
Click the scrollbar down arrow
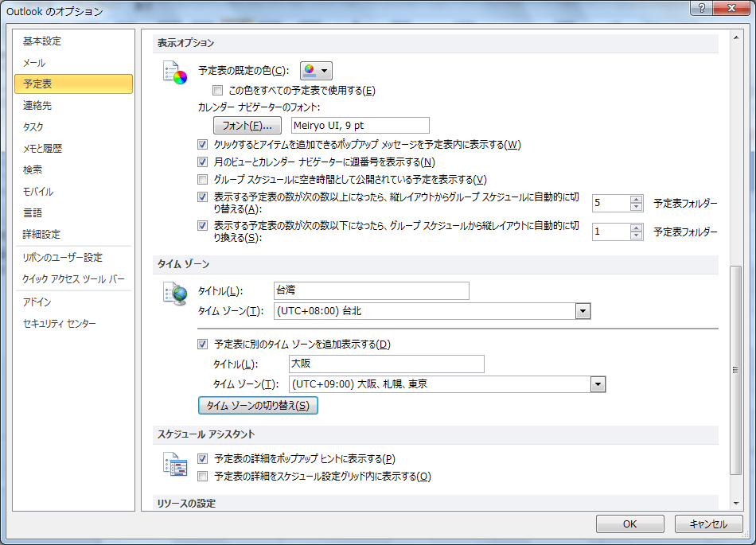(x=736, y=504)
